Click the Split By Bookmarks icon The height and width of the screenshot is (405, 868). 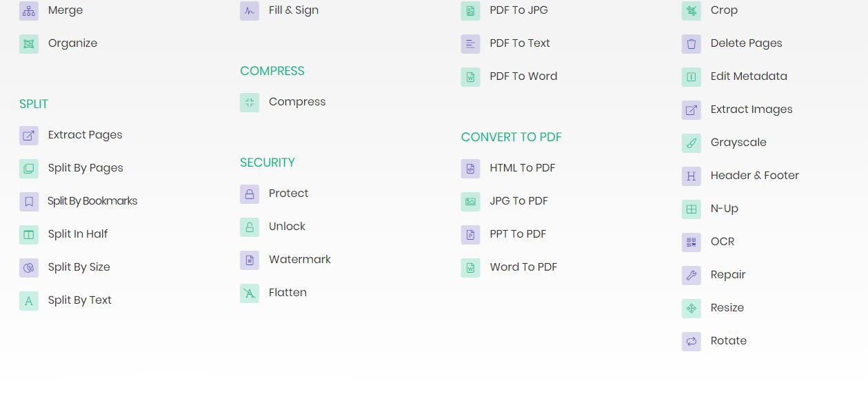pos(29,202)
